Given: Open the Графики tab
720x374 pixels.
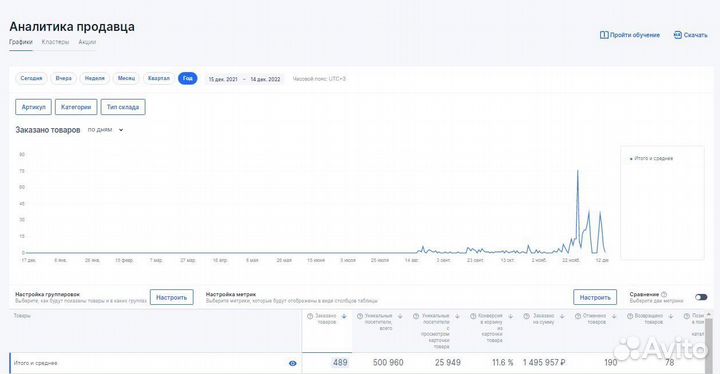Looking at the screenshot, I should click(21, 42).
